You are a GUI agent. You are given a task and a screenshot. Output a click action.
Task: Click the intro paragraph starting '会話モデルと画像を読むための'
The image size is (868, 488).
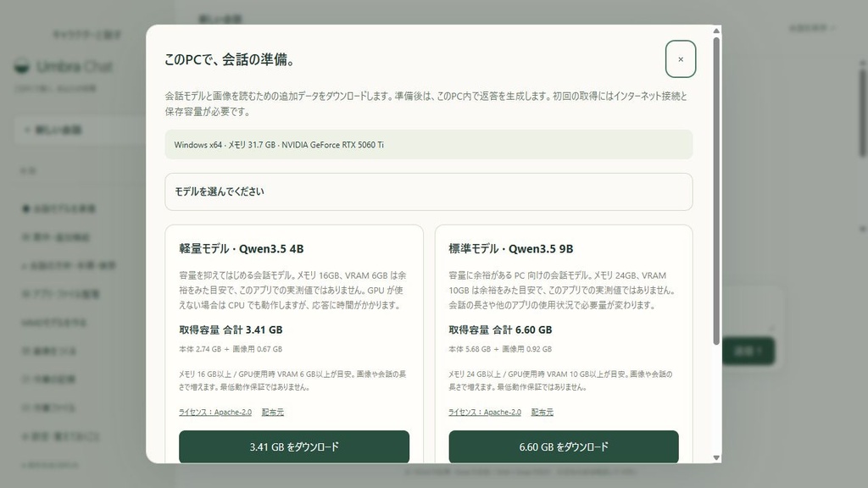[x=426, y=103]
